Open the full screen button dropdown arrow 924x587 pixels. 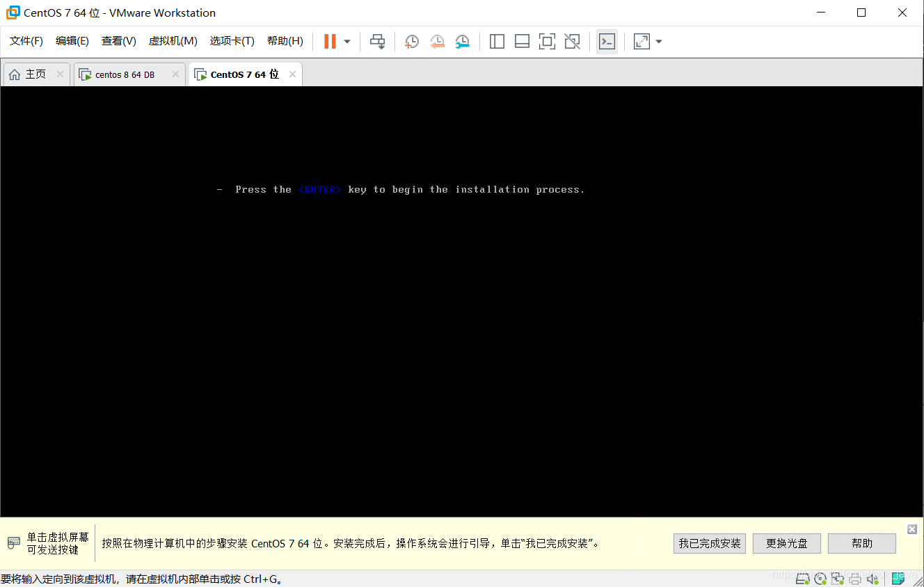[658, 41]
